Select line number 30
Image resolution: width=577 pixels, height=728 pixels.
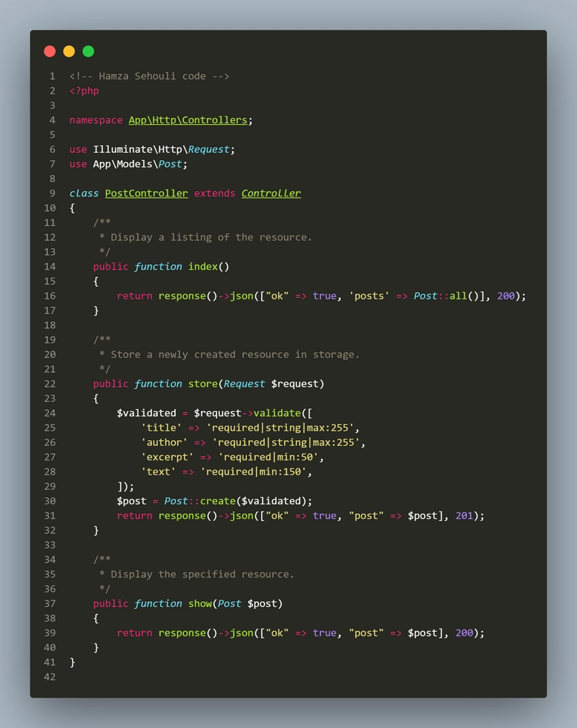50,501
